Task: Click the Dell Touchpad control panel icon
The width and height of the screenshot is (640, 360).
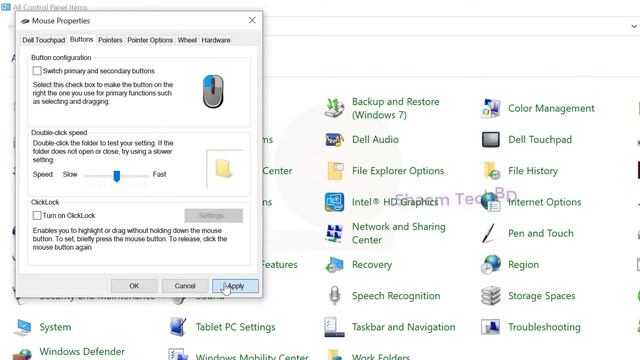Action: click(x=491, y=140)
